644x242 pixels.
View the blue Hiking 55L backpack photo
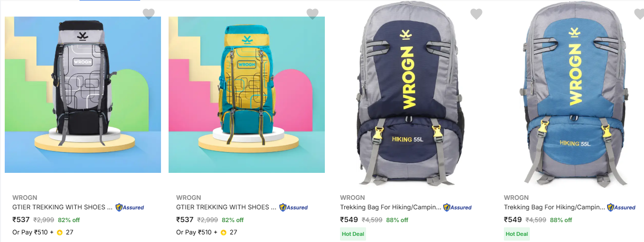tap(573, 95)
